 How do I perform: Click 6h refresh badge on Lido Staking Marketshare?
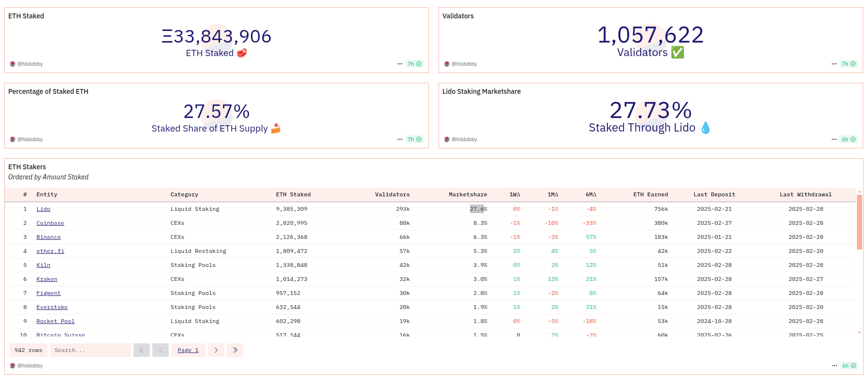849,139
